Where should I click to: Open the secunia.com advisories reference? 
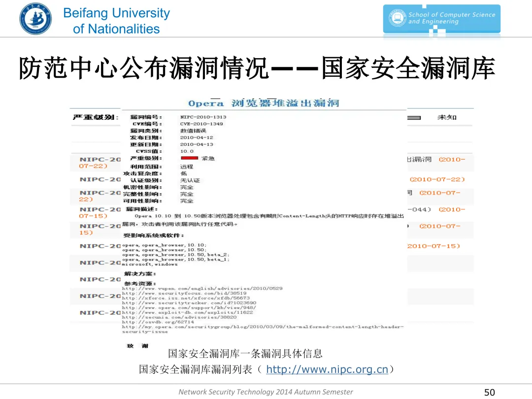coord(179,317)
